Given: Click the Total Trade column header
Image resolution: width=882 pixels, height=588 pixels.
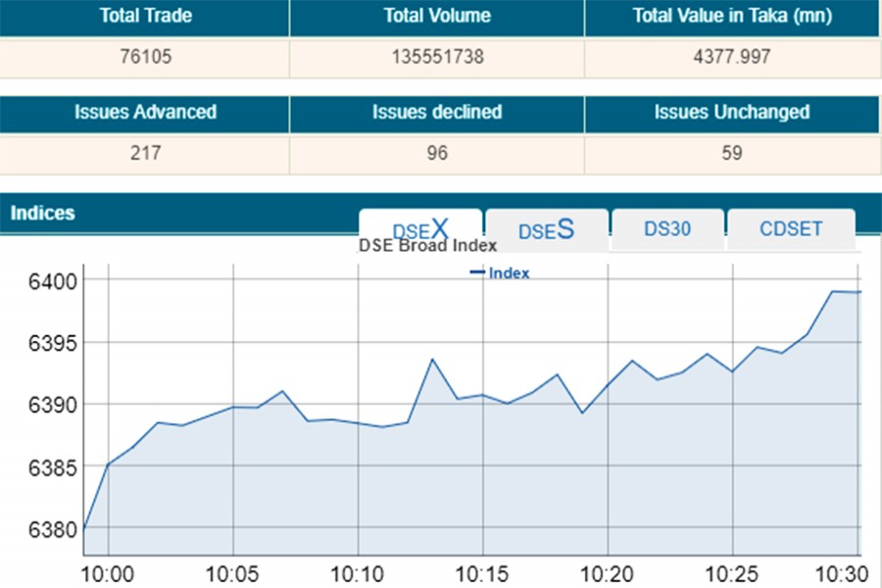Looking at the screenshot, I should click(x=145, y=17).
